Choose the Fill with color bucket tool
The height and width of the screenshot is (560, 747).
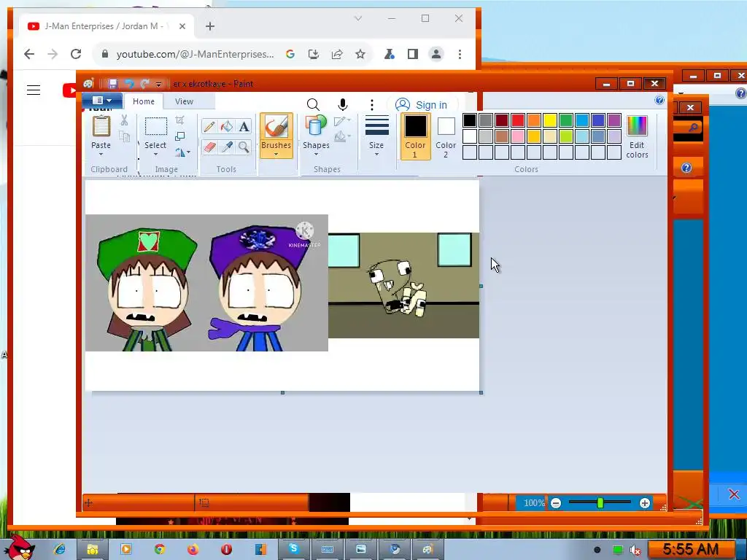(227, 126)
